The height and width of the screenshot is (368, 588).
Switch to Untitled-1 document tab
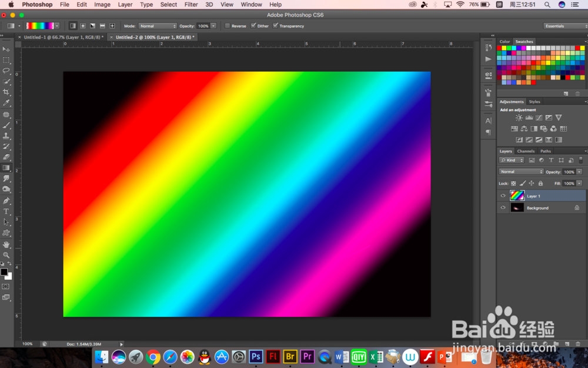tap(64, 37)
